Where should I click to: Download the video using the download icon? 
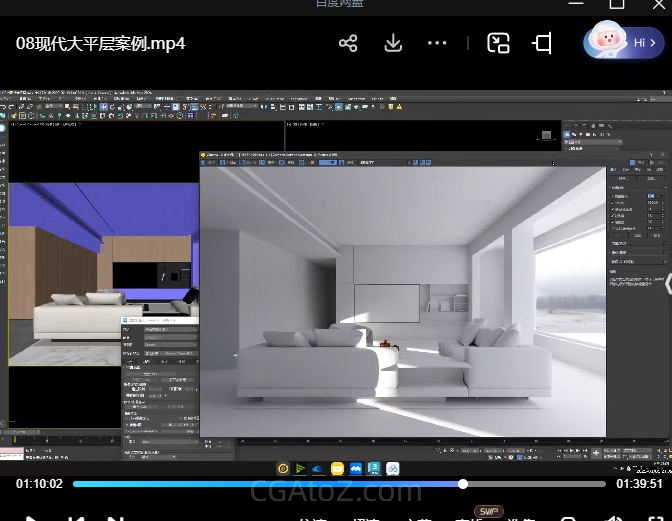click(x=393, y=44)
